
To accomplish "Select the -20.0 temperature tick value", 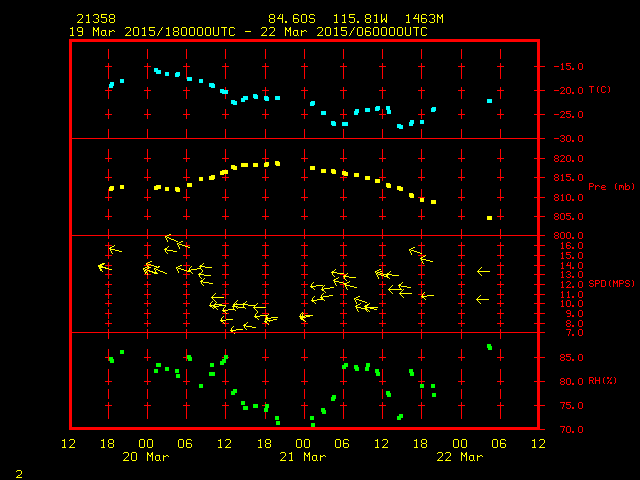I will tap(569, 91).
